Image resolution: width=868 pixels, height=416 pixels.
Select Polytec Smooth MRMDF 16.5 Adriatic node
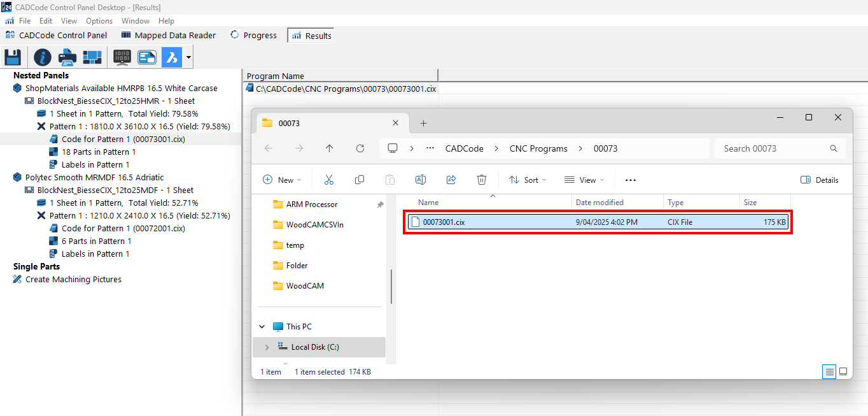click(x=94, y=178)
